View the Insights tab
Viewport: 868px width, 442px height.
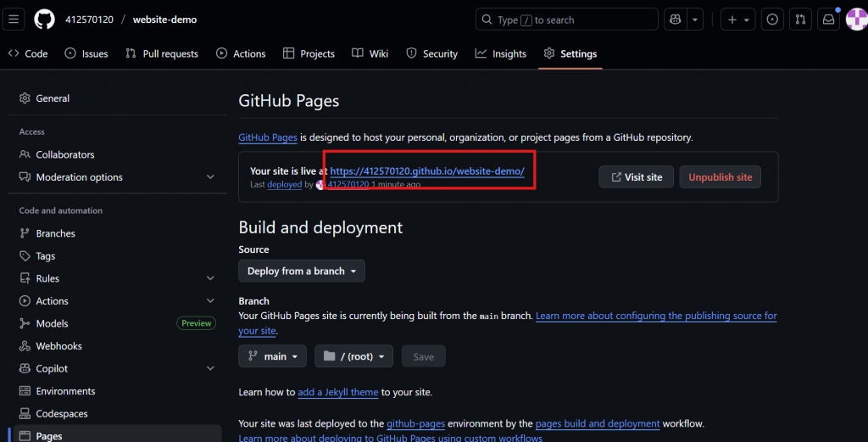tap(501, 53)
